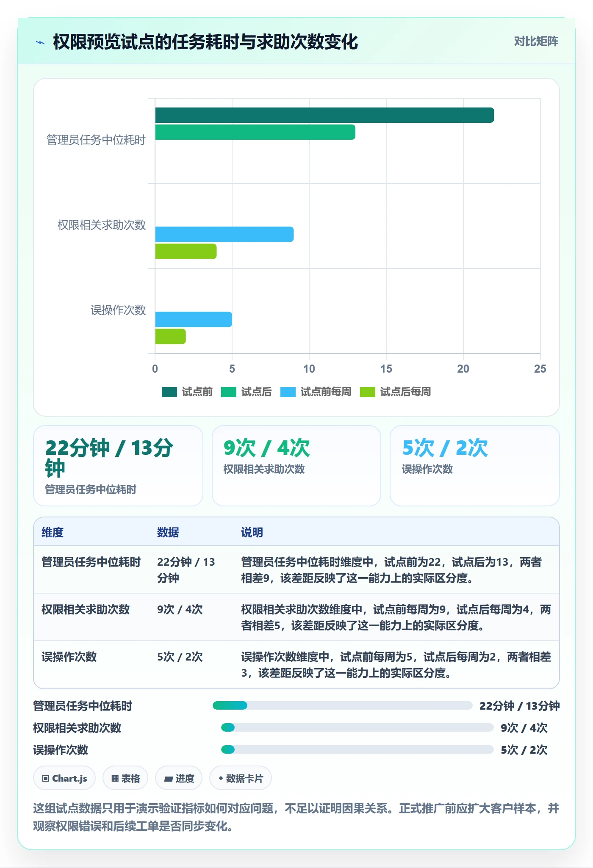Screen dimensions: 593x868
Task: Click the 权限相关求助次数 progress bar
Action: [357, 727]
